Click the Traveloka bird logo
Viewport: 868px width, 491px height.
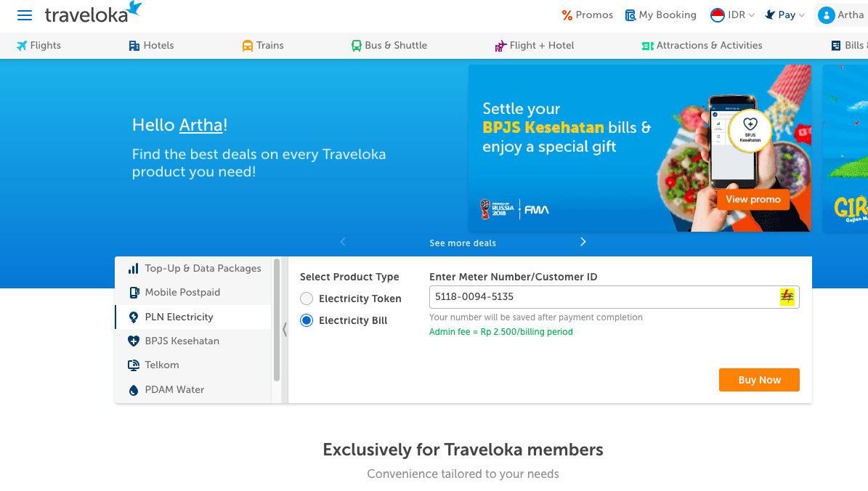134,9
